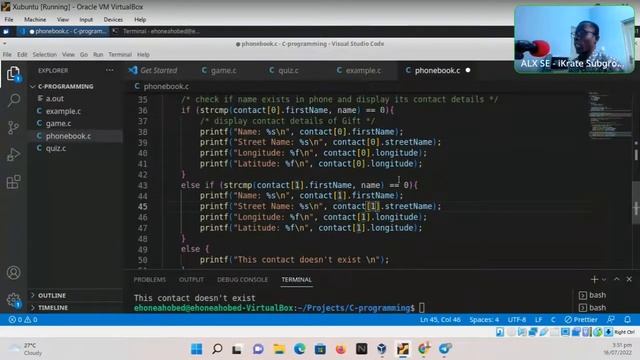Switch to the DEBUG CONSOLE tab
The height and width of the screenshot is (360, 640).
[x=242, y=280]
